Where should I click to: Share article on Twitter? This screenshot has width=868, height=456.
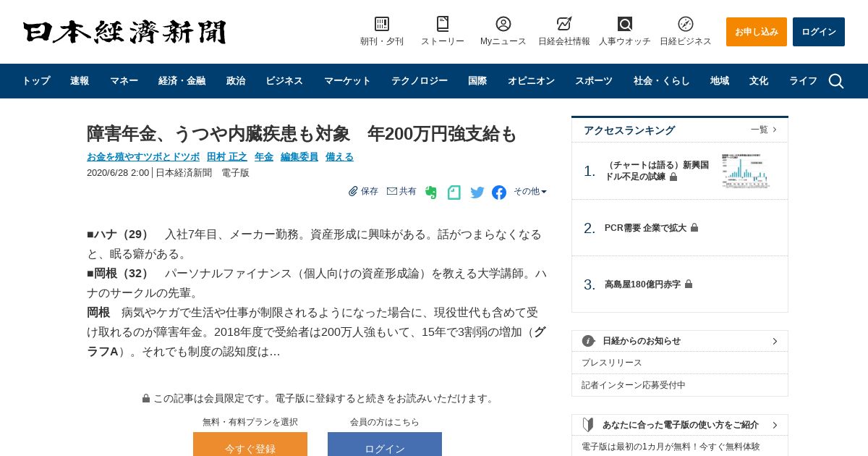tap(477, 193)
